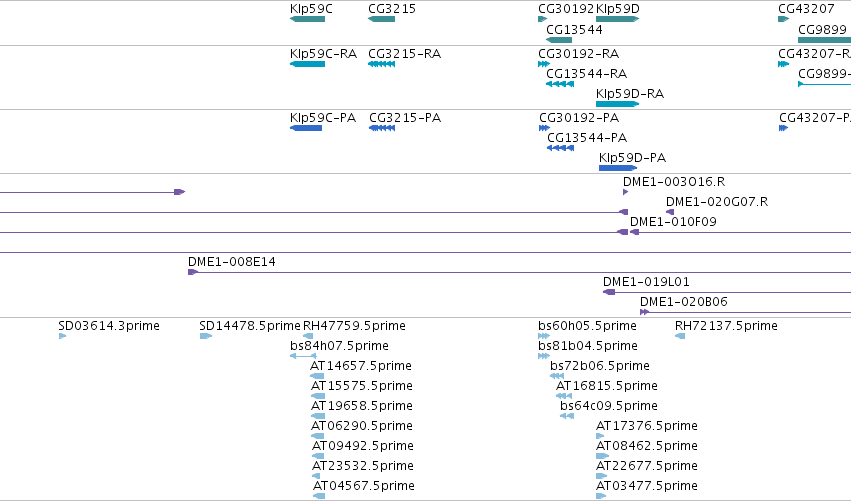Open EST AT16815.5prime

pos(564,396)
